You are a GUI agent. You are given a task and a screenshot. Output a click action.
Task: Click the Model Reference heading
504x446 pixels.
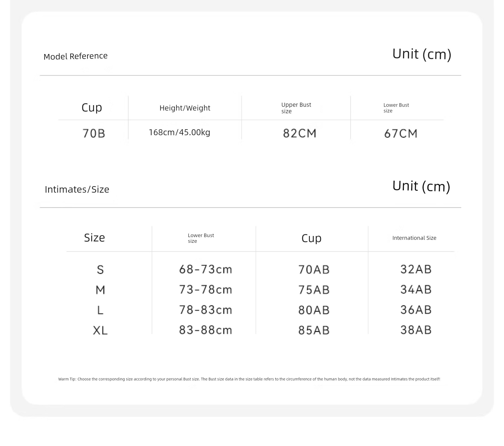pos(76,56)
